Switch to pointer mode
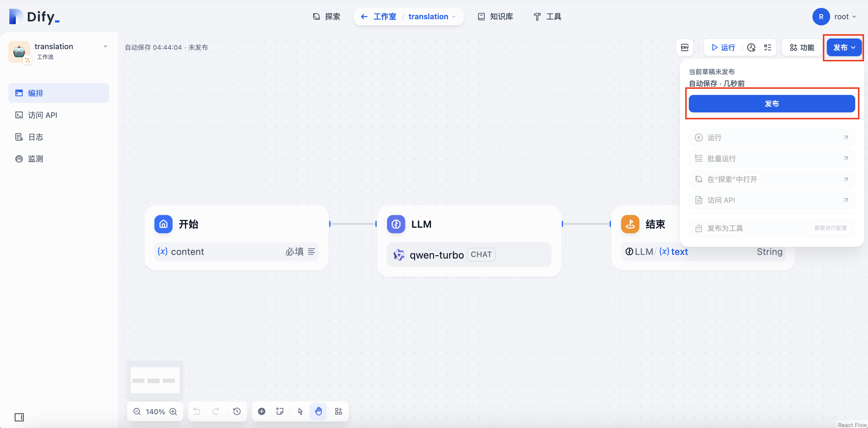The width and height of the screenshot is (868, 428). tap(300, 412)
